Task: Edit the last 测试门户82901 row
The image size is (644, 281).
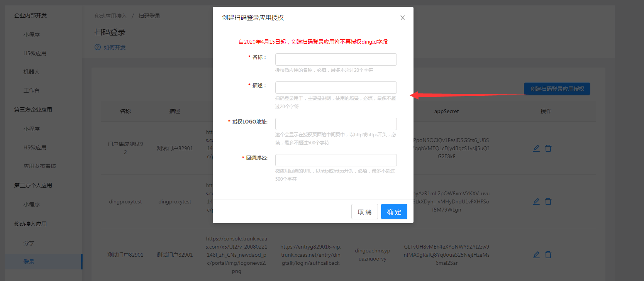Action: click(536, 255)
